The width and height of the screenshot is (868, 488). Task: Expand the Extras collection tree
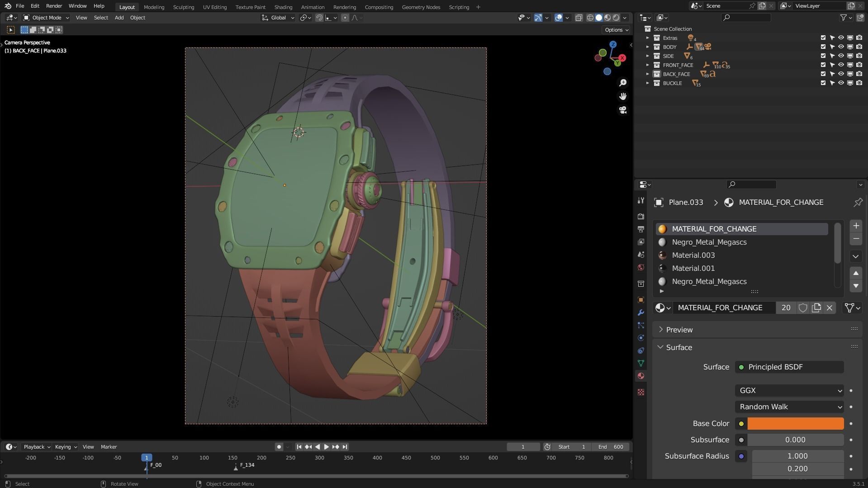(647, 38)
